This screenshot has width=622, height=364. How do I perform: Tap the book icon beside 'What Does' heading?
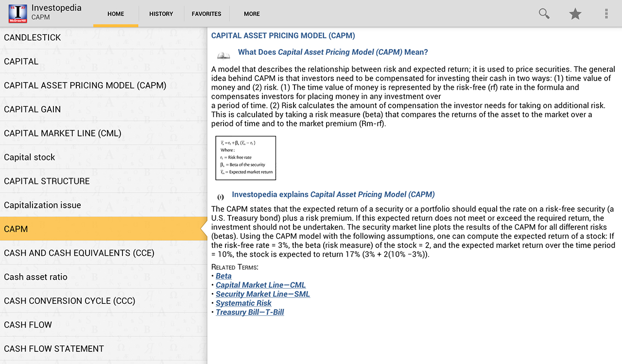(x=223, y=55)
